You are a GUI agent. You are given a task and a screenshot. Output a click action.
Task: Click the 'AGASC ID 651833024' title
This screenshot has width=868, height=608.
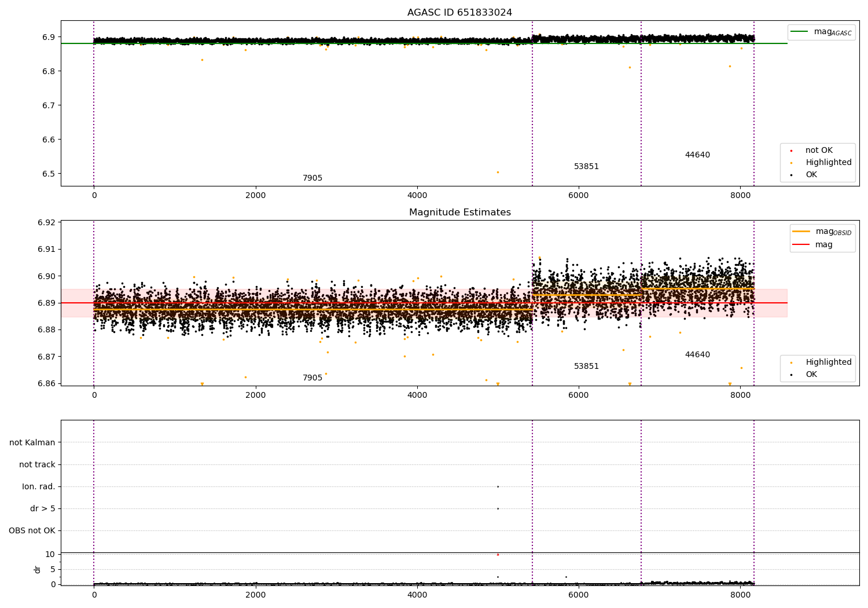459,13
